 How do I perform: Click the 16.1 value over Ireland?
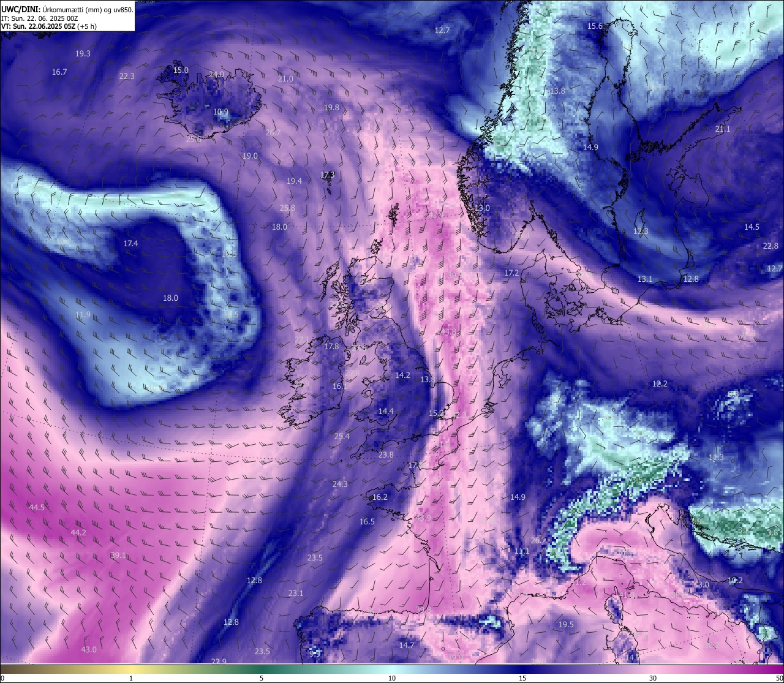coord(340,387)
